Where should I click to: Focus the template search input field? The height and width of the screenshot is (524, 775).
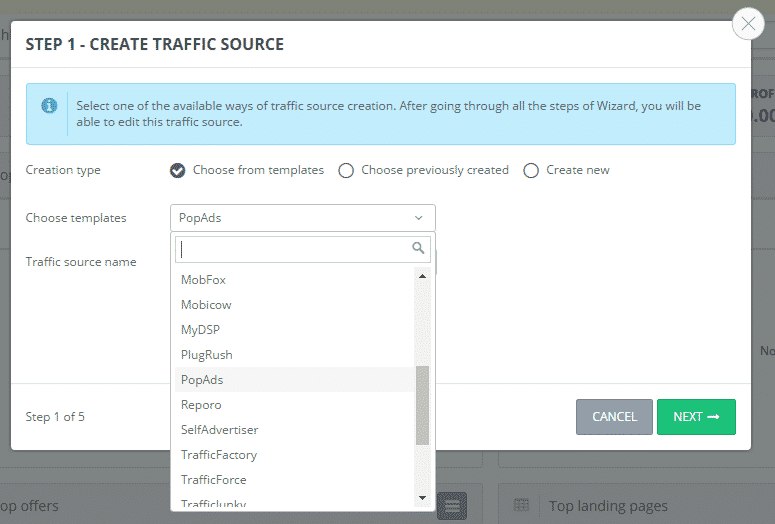[x=295, y=249]
